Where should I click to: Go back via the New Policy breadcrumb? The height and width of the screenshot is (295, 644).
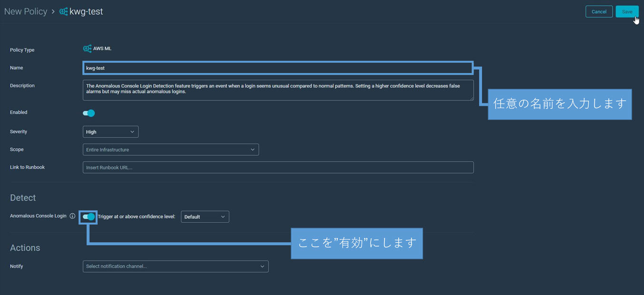[26, 12]
